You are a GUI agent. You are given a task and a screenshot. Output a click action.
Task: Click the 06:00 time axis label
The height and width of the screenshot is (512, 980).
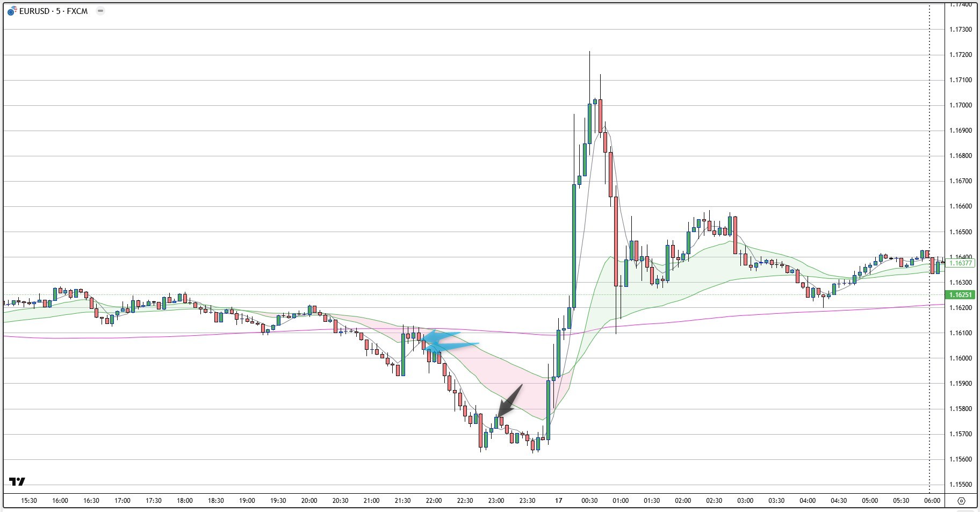[x=932, y=501]
